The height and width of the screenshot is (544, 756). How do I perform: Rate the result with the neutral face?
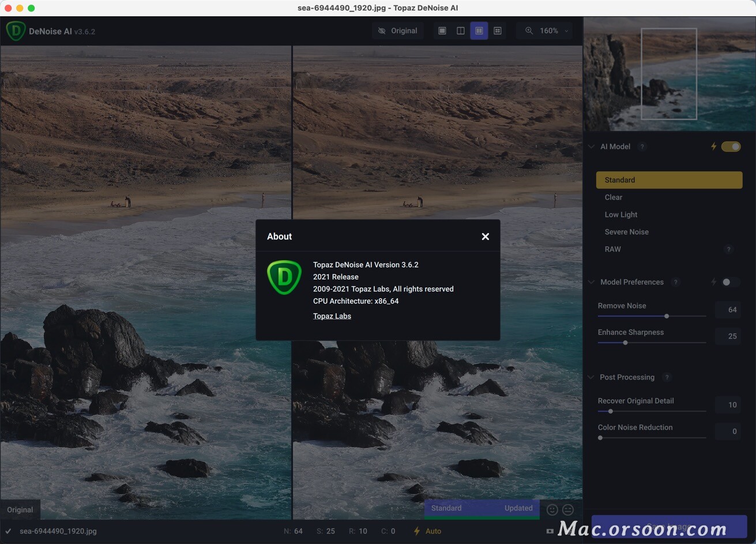[x=568, y=509]
